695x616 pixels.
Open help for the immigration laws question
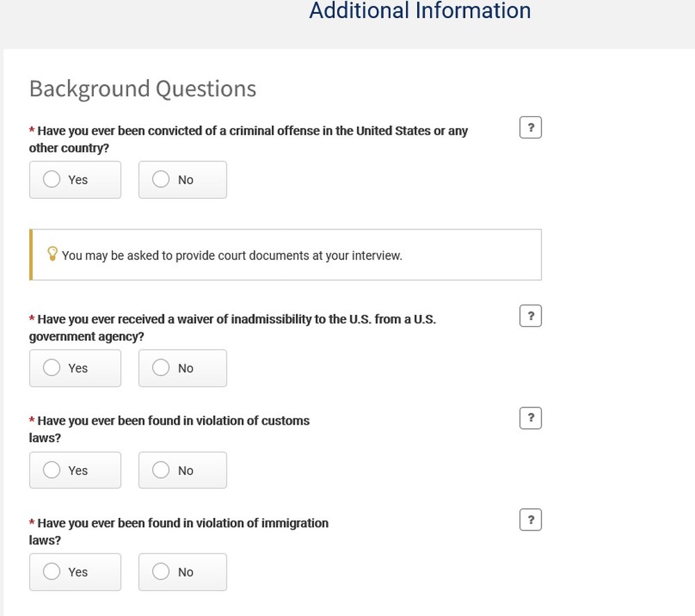pos(530,520)
